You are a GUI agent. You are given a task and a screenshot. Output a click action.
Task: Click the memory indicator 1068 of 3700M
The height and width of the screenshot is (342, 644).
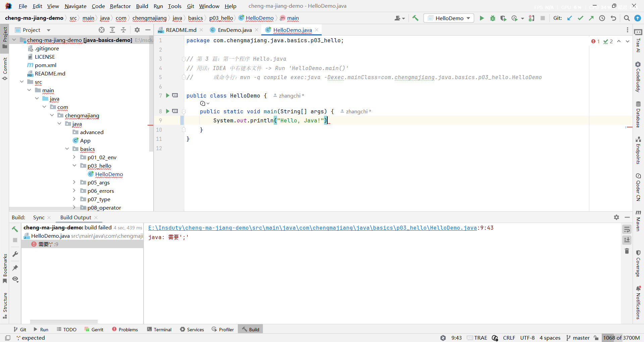tap(622, 338)
